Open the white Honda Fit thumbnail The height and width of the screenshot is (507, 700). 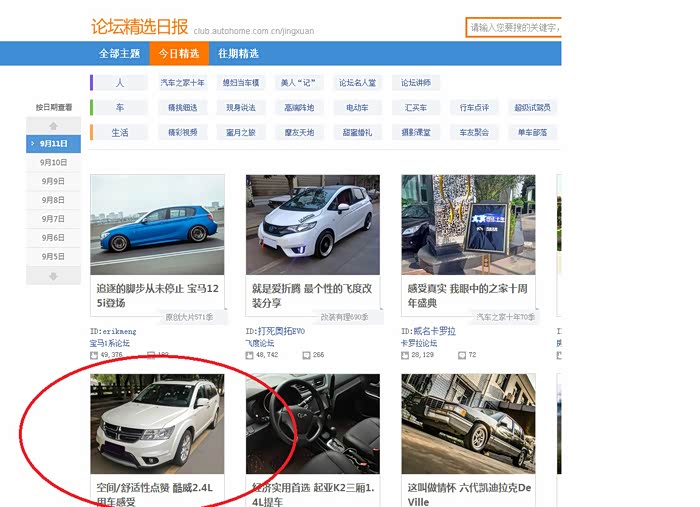point(312,224)
